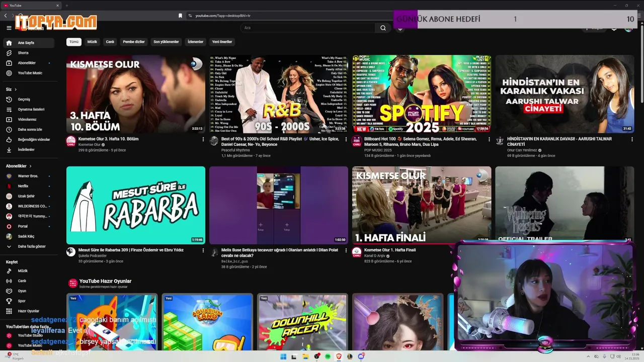
Task: Expand the Siz section chevron
Action: pos(16,89)
